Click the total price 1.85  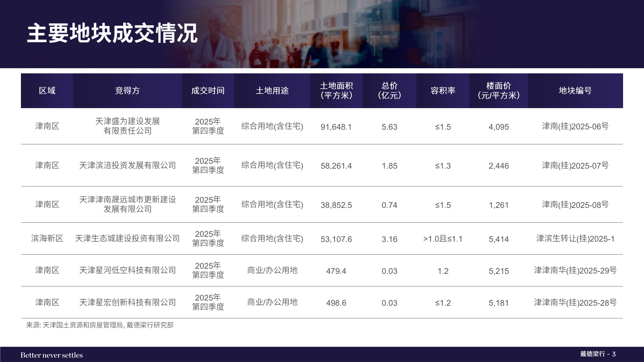tap(389, 166)
